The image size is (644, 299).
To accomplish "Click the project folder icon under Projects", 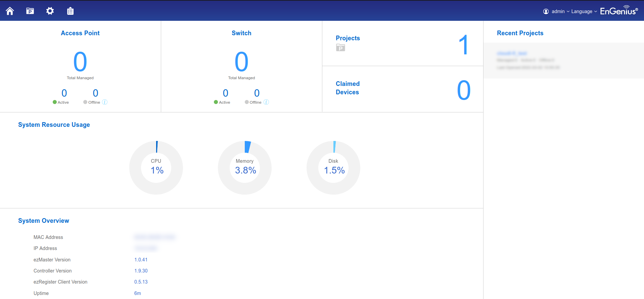I will (x=340, y=48).
